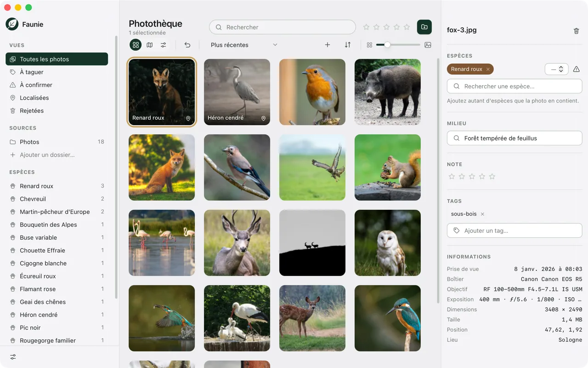Click the fox-3.jpg file name

pos(462,30)
